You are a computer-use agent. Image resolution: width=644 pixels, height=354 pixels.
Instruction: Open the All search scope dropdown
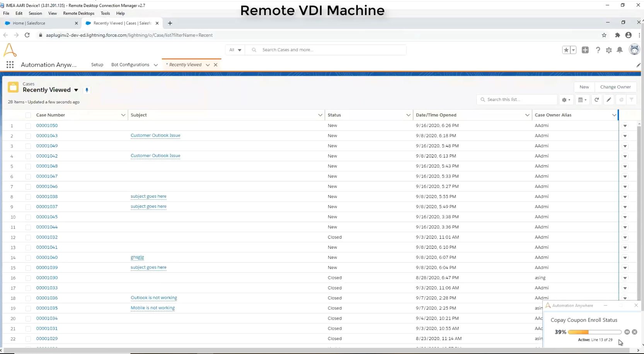235,50
